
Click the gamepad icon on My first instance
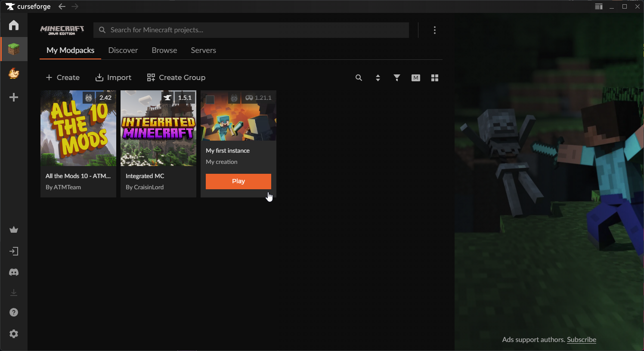click(249, 98)
